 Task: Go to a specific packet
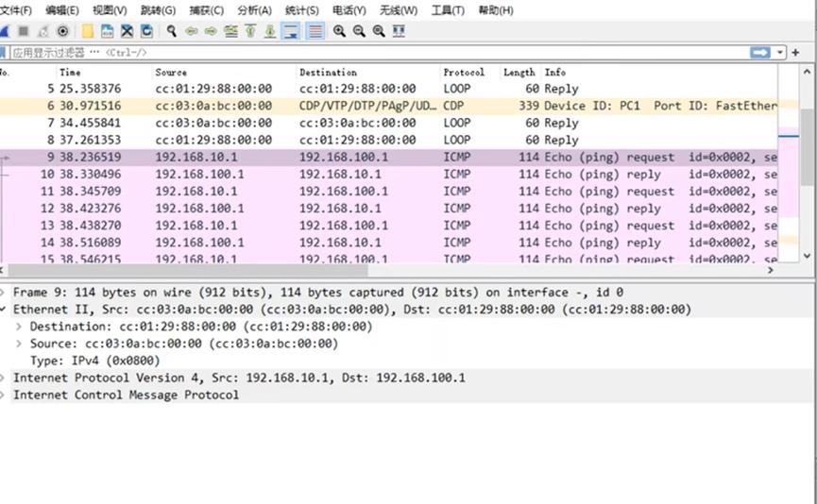click(x=230, y=31)
